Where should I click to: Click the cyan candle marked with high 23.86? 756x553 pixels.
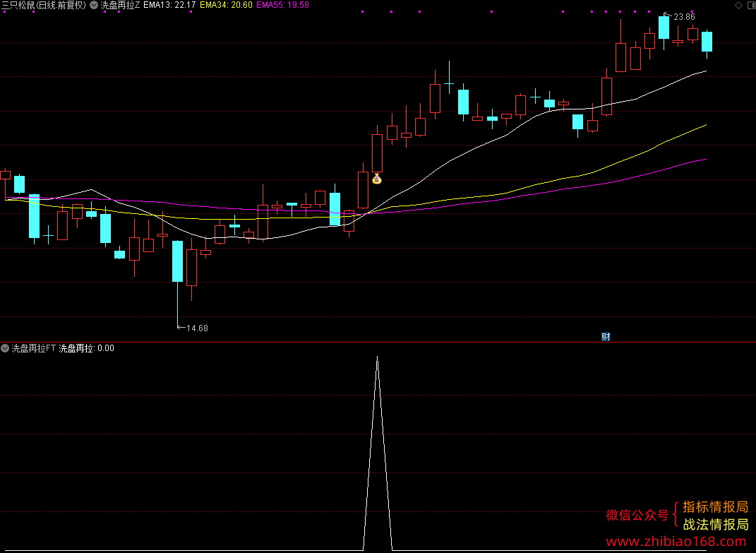(x=664, y=28)
